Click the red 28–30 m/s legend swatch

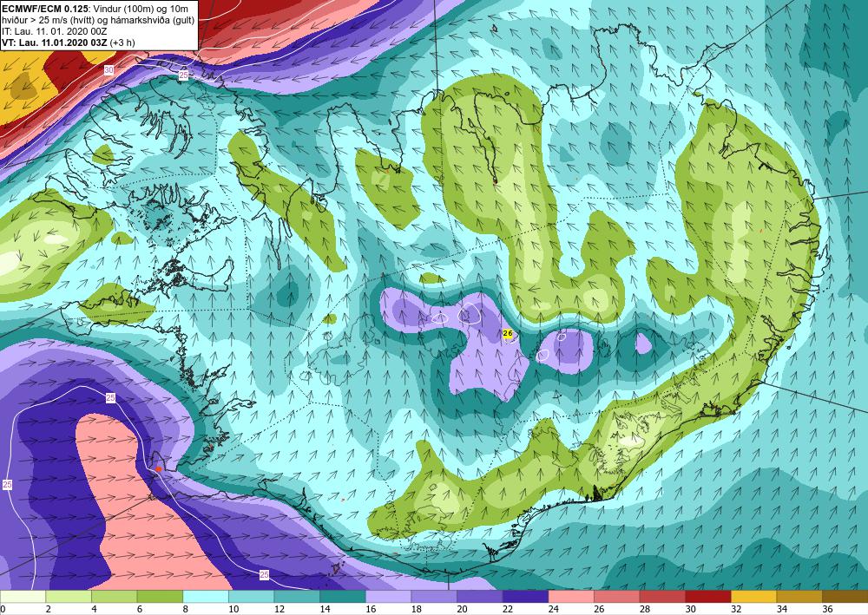(662, 596)
